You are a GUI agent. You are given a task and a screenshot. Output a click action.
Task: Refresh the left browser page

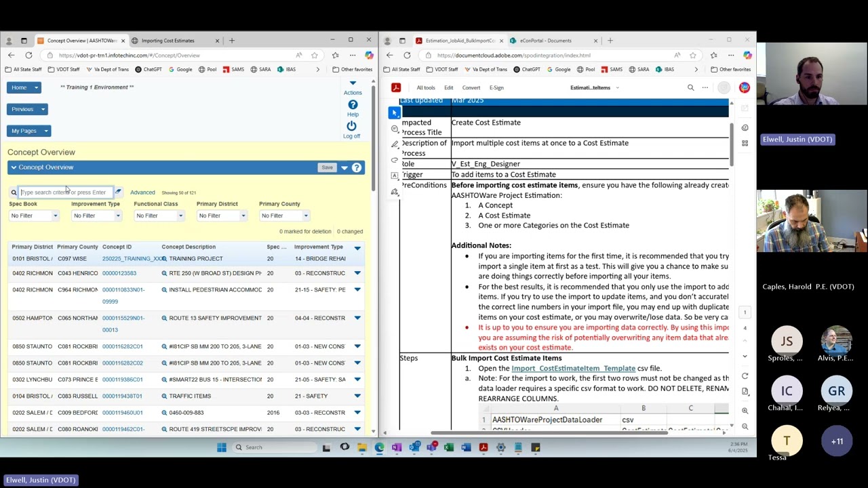coord(28,55)
